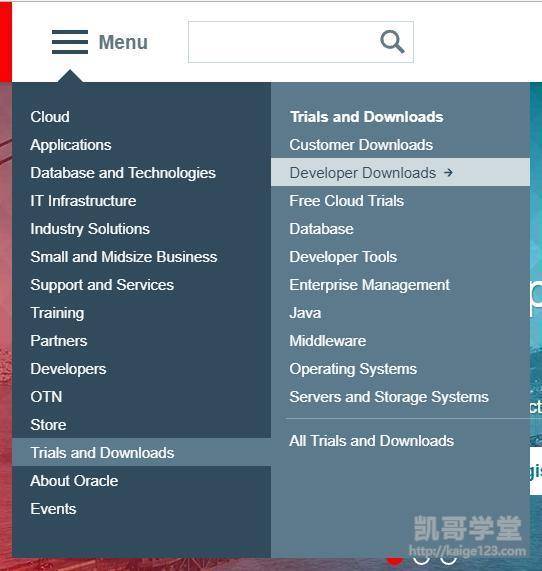Image resolution: width=542 pixels, height=571 pixels.
Task: Choose Small and Midsize Business
Action: 124,257
